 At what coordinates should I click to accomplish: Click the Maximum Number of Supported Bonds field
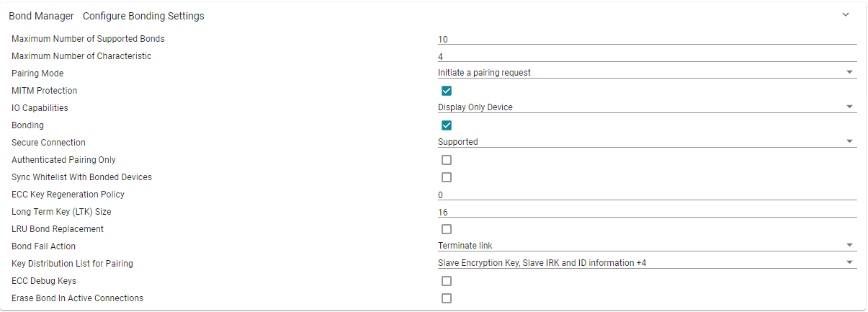pos(646,40)
